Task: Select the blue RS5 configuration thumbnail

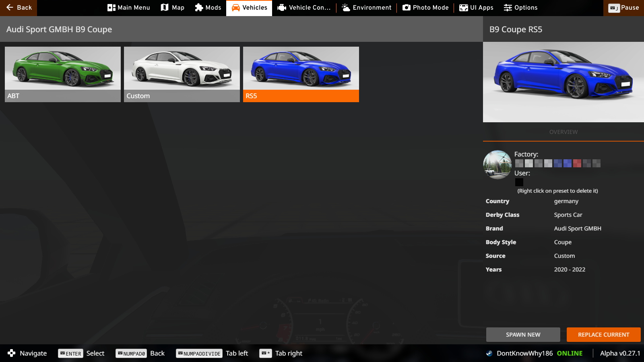Action: pyautogui.click(x=301, y=74)
